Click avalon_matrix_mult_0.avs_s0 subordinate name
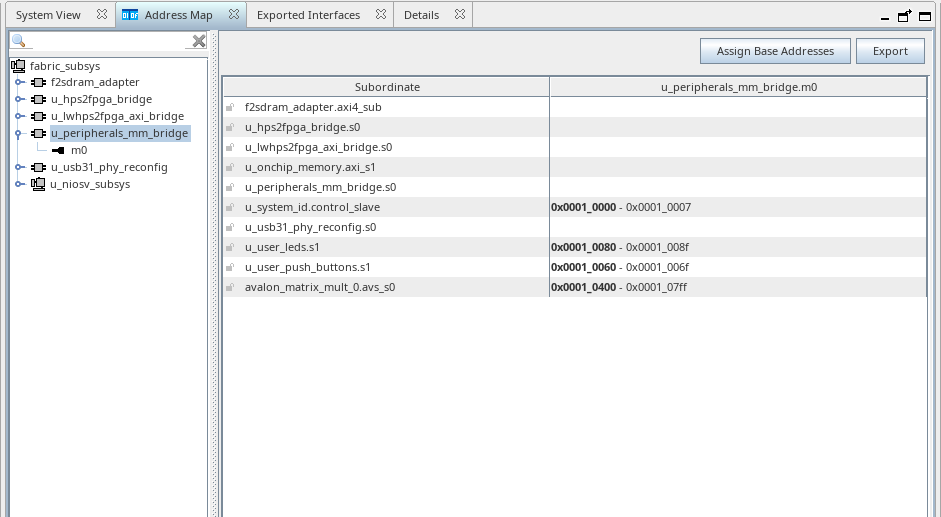The height and width of the screenshot is (517, 941). coord(320,287)
